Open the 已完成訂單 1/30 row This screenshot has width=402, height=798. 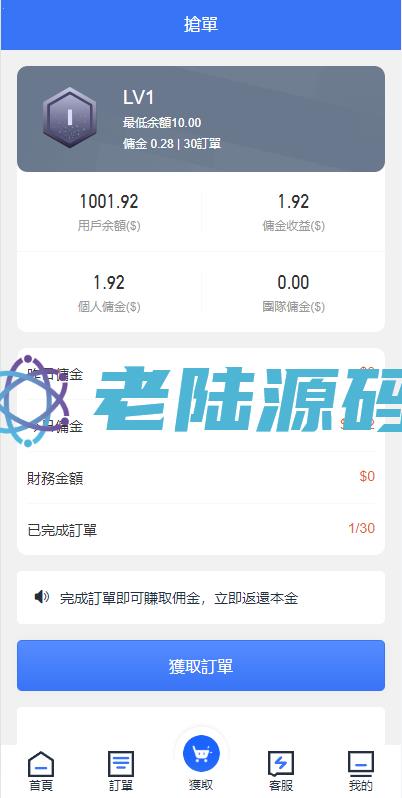(x=201, y=529)
